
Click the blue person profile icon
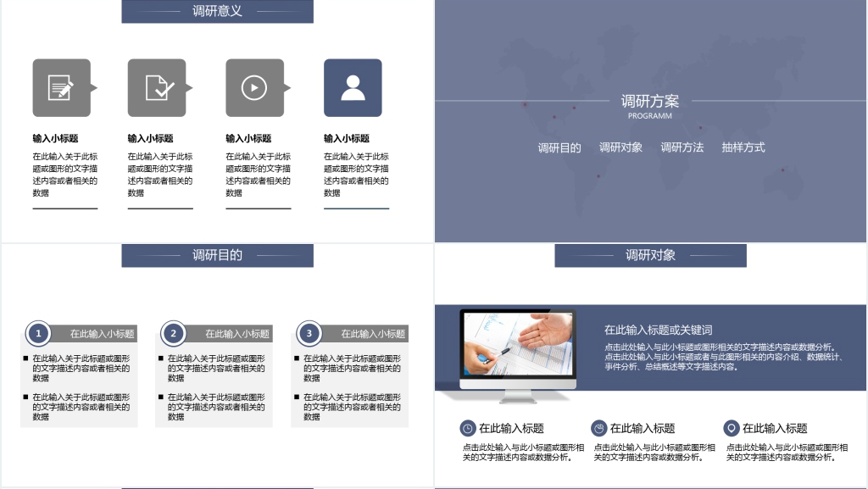tap(353, 87)
